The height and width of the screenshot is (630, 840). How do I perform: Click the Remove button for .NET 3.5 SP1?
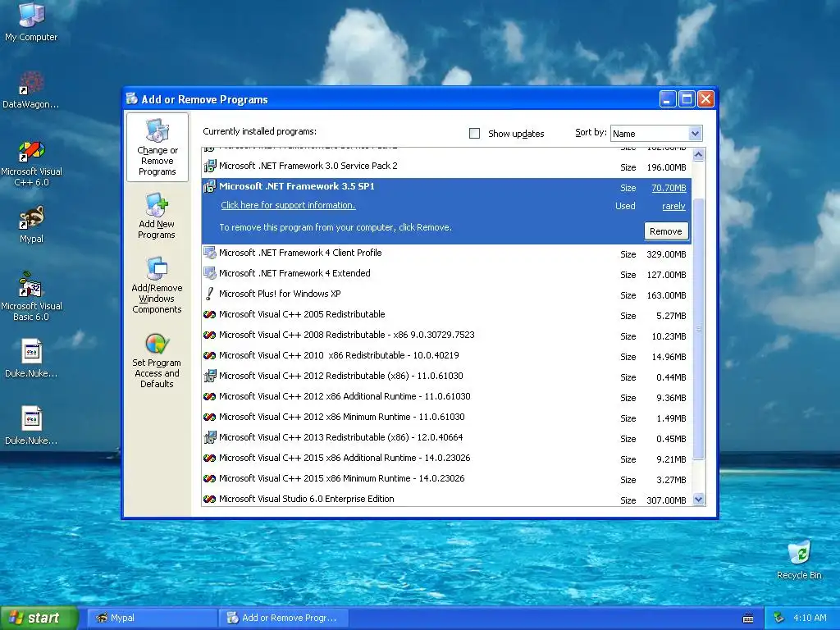(x=666, y=231)
